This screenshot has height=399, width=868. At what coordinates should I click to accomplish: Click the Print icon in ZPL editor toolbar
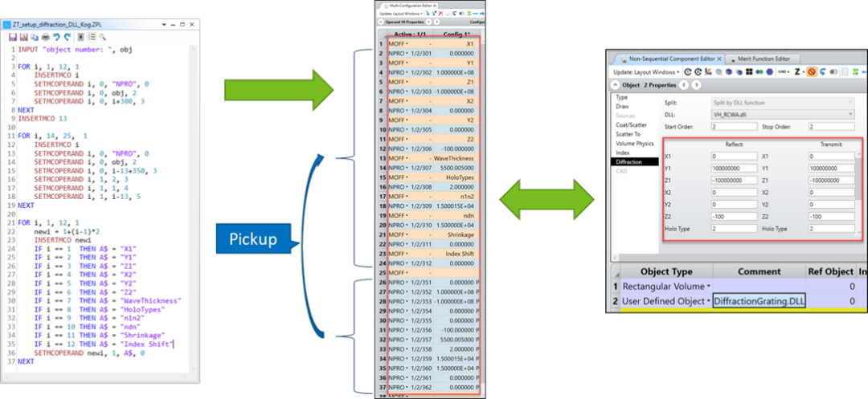(45, 37)
